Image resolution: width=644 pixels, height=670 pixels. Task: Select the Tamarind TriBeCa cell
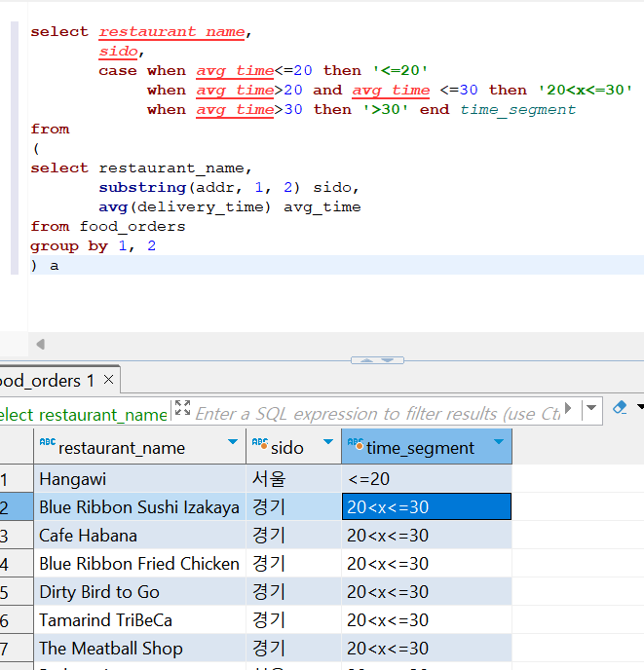coord(140,620)
